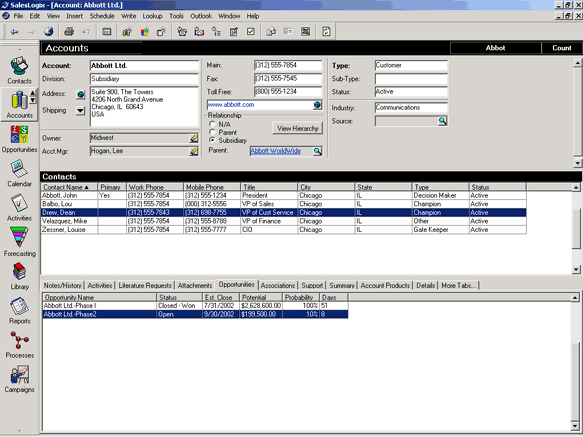Click the back arrow toolbar icon

tap(15, 32)
